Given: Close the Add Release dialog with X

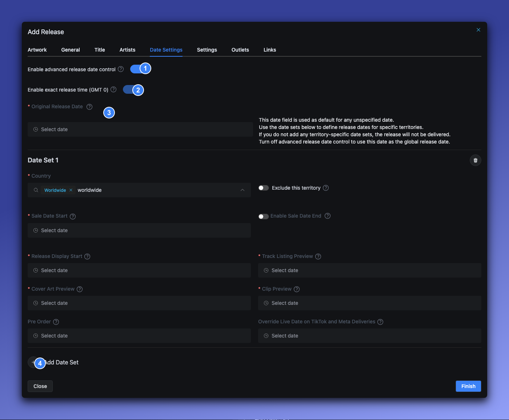Looking at the screenshot, I should tap(478, 30).
